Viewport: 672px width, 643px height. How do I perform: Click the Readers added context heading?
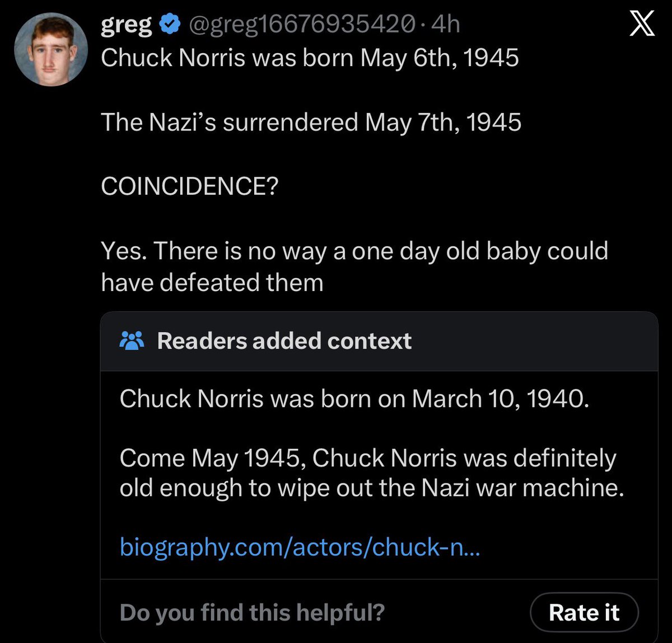point(284,341)
